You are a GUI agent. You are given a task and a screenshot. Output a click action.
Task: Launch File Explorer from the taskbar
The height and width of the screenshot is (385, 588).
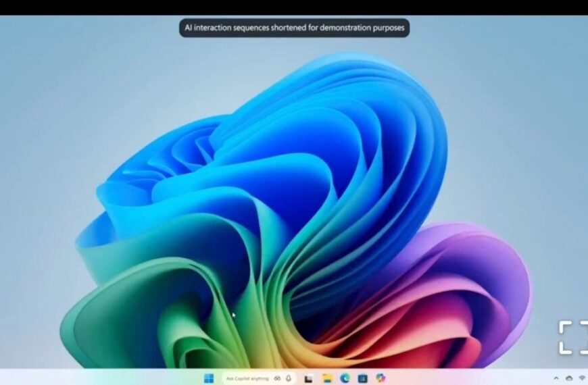coord(327,379)
